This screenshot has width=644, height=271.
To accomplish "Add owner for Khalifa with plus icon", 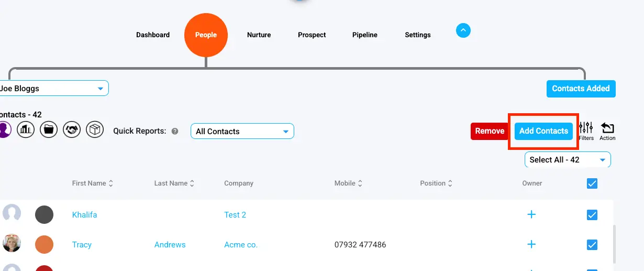I will pos(531,214).
